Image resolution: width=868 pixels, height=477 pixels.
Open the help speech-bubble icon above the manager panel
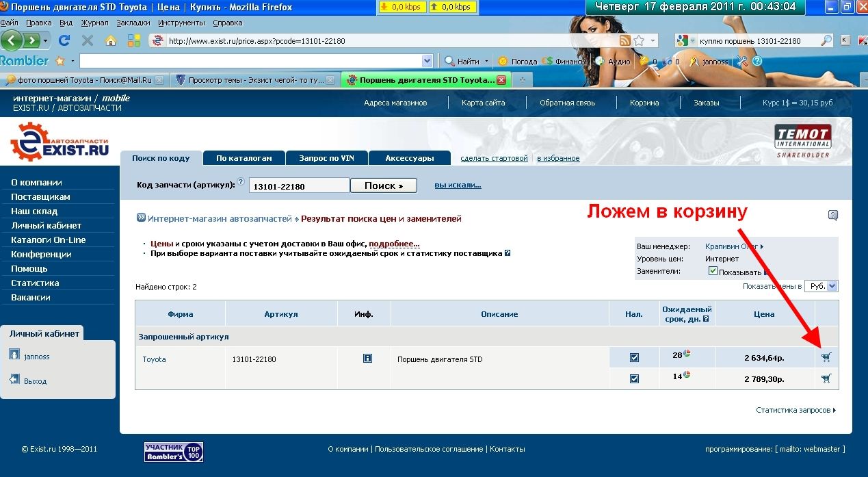click(832, 215)
